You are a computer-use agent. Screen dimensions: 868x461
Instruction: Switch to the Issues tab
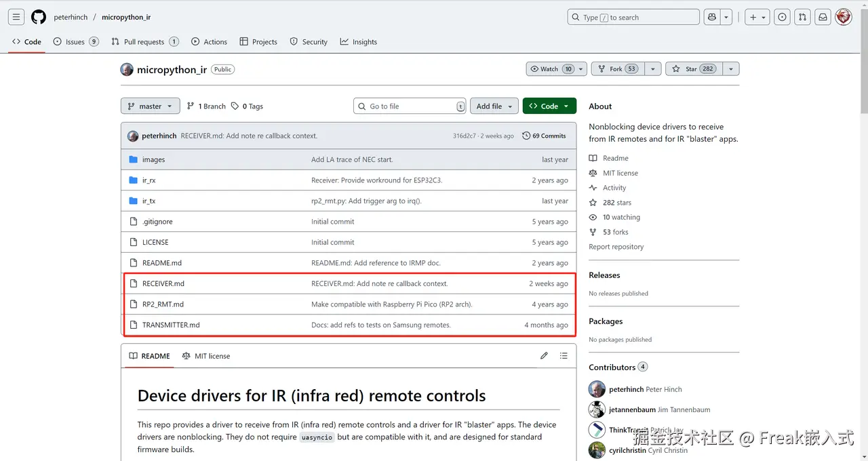77,42
